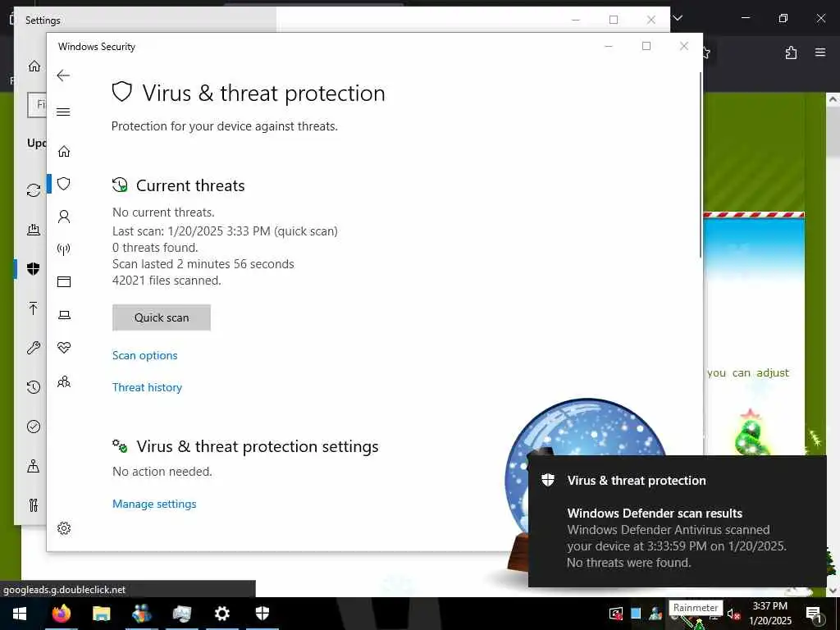Open the Windows Start menu
This screenshot has width=840, height=630.
[x=20, y=614]
